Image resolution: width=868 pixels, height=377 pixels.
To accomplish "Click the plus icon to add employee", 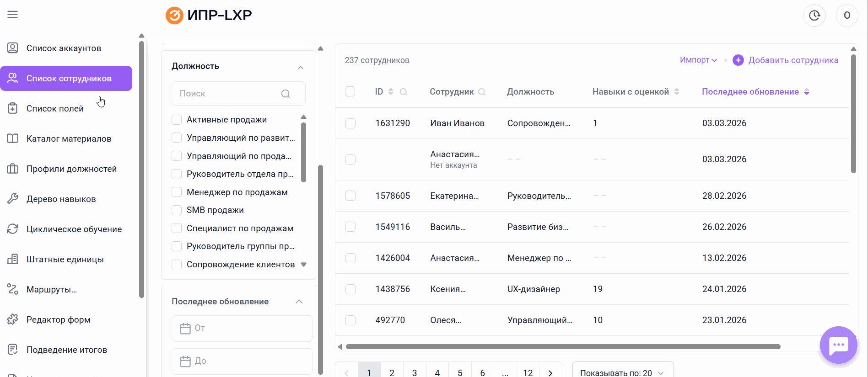I will [738, 60].
